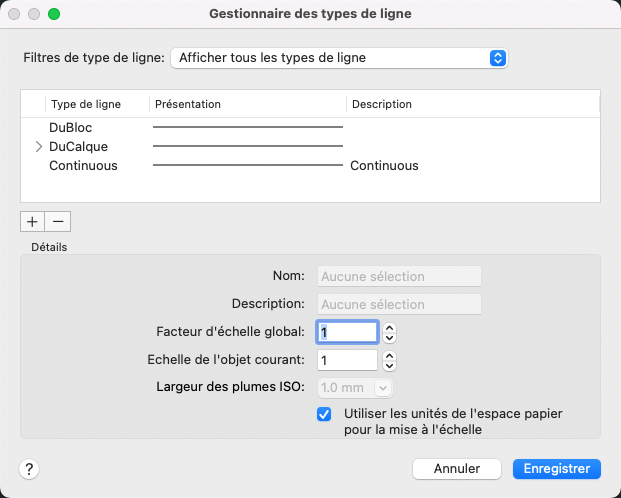This screenshot has width=621, height=498.
Task: Increase the Facteur d'échelle global stepper
Action: (390, 327)
